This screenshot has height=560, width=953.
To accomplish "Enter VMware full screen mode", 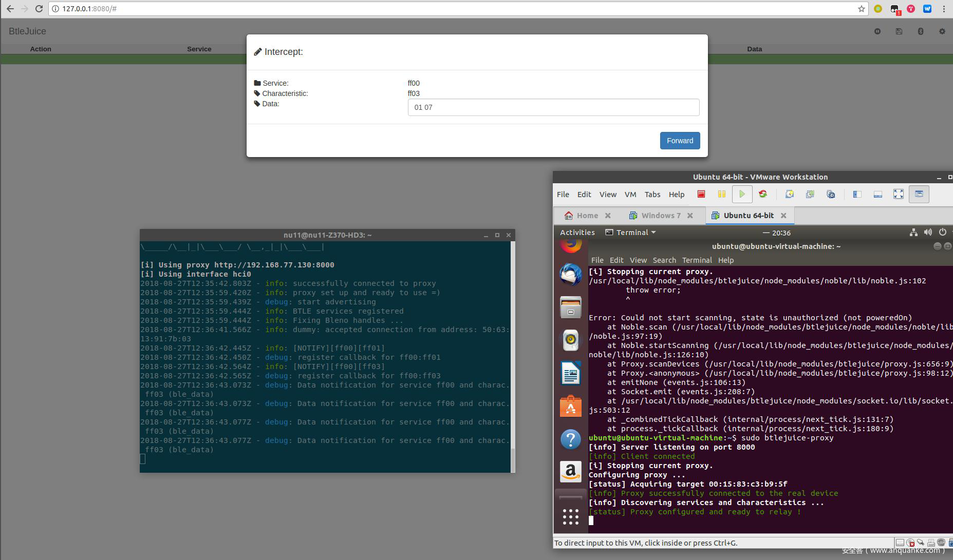I will click(898, 194).
